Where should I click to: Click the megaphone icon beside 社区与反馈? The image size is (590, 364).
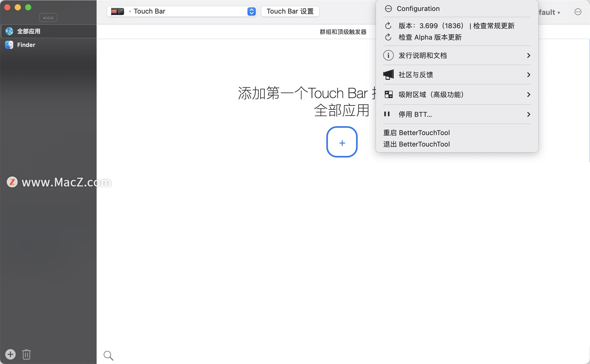point(388,75)
